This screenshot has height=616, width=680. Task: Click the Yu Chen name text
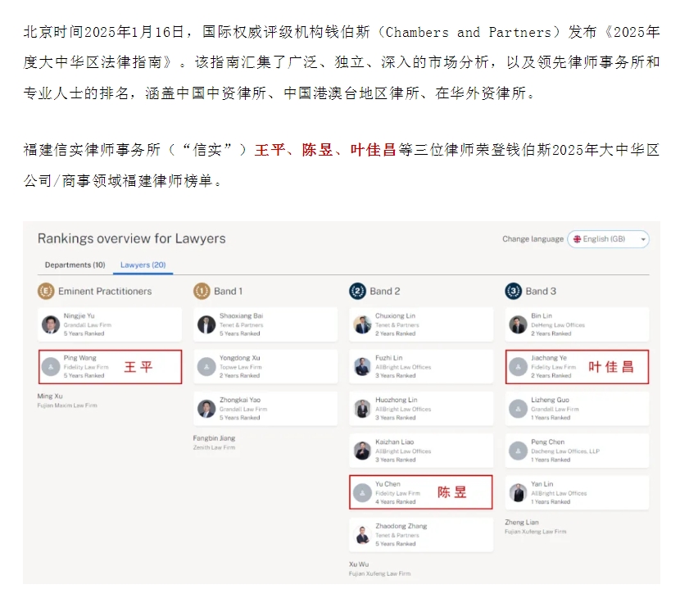[x=388, y=484]
